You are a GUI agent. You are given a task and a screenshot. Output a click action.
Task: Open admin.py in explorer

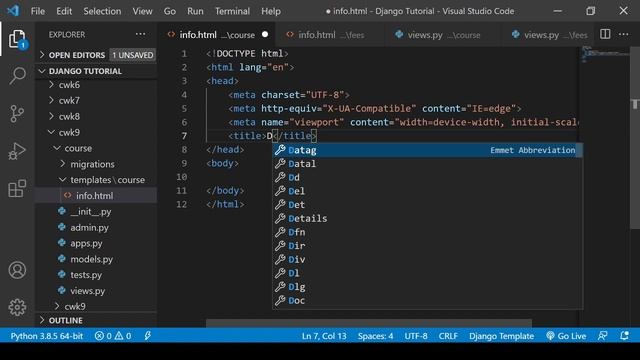tap(96, 227)
